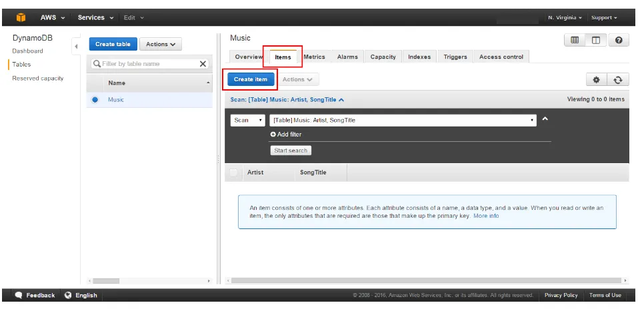Switch to the Access control tab
The image size is (644, 319).
(x=501, y=57)
